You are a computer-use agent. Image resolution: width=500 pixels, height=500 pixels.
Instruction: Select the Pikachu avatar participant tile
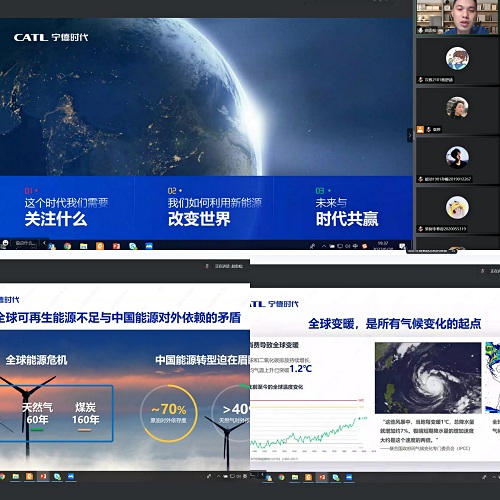coord(457,210)
